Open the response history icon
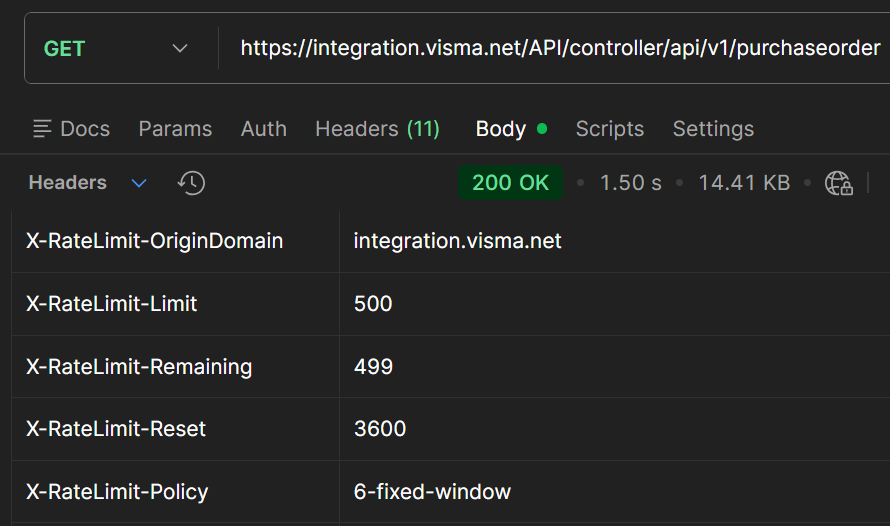 [x=191, y=183]
